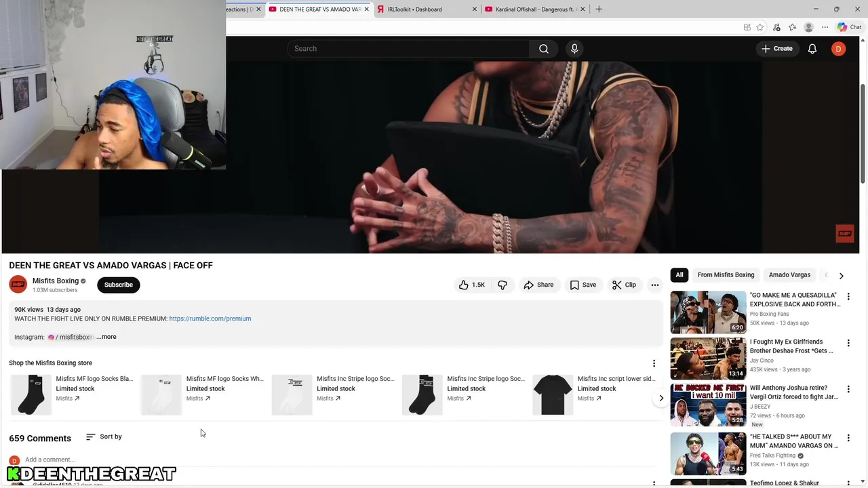Open YouTube notifications bell
The image size is (868, 488).
point(812,49)
